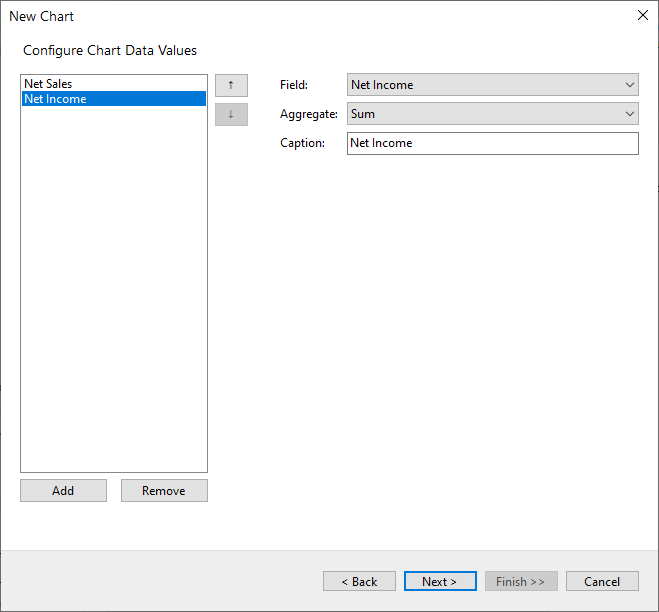Go back to previous wizard step
Viewport: 659px width, 612px height.
pos(359,581)
